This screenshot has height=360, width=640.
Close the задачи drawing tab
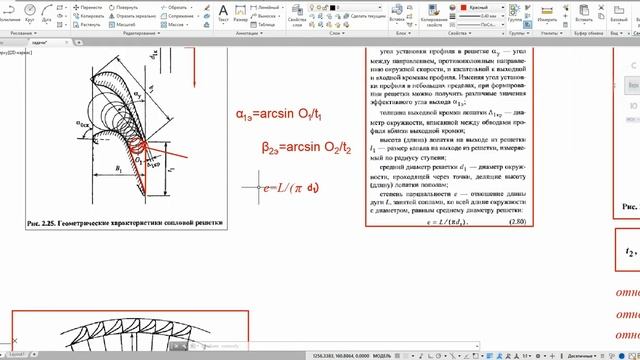(67, 42)
